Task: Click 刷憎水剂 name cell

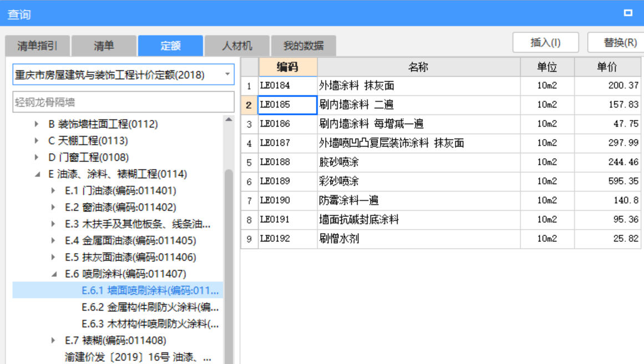Action: coord(419,238)
